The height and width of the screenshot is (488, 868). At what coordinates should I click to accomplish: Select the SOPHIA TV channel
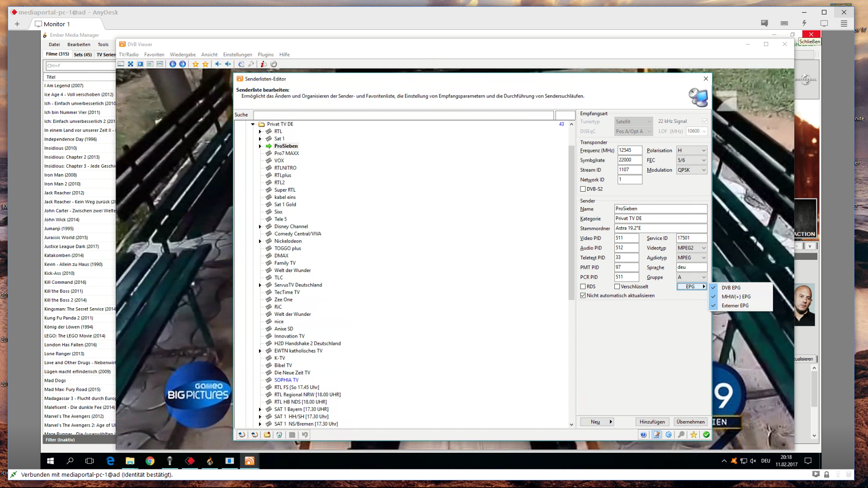pyautogui.click(x=286, y=380)
